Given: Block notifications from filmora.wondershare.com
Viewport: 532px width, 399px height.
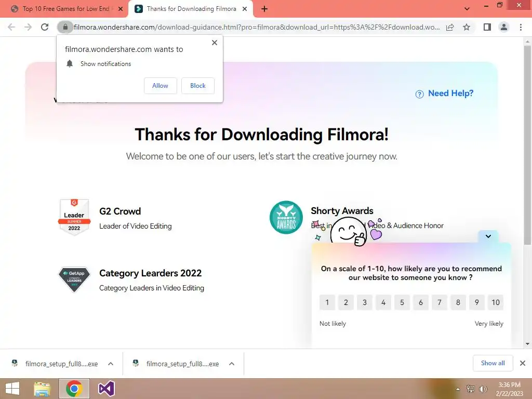Looking at the screenshot, I should [198, 86].
